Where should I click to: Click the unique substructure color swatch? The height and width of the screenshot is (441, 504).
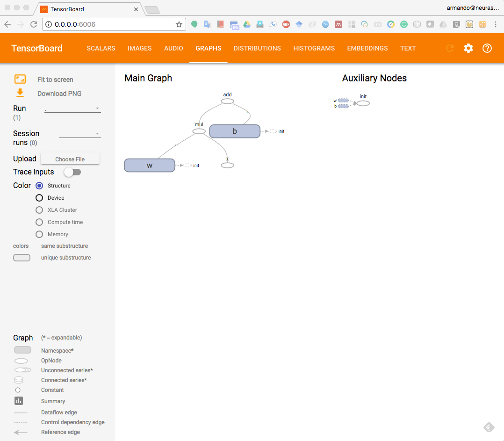[x=22, y=258]
